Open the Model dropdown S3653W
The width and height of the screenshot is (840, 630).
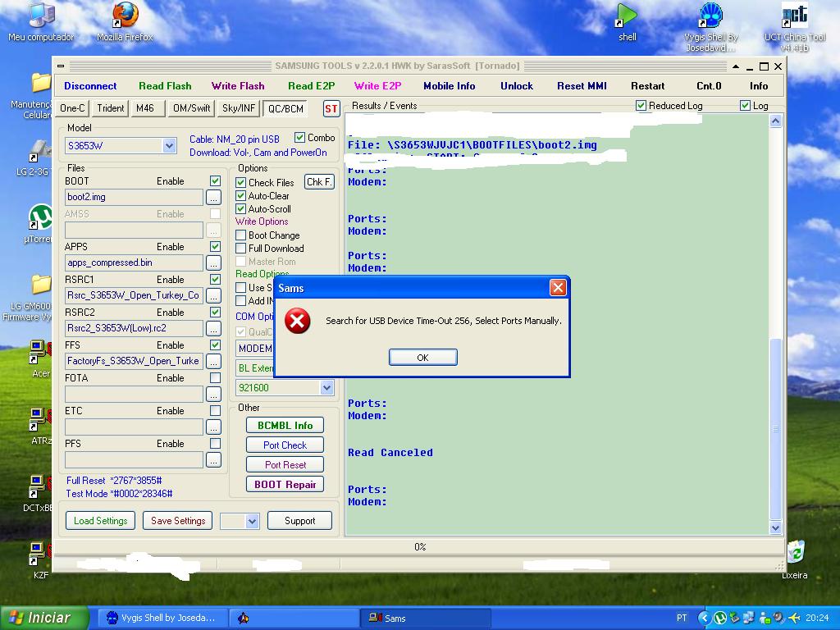click(169, 146)
